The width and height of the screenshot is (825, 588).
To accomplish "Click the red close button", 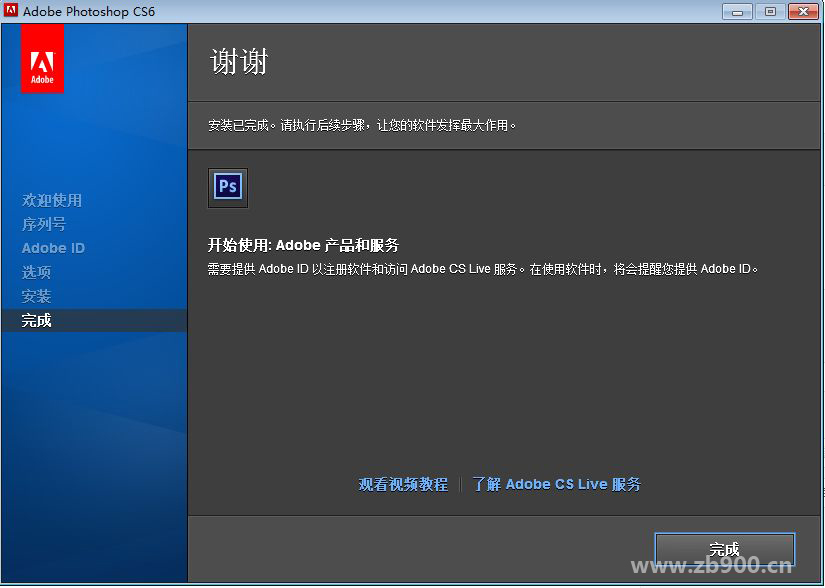I will point(805,11).
